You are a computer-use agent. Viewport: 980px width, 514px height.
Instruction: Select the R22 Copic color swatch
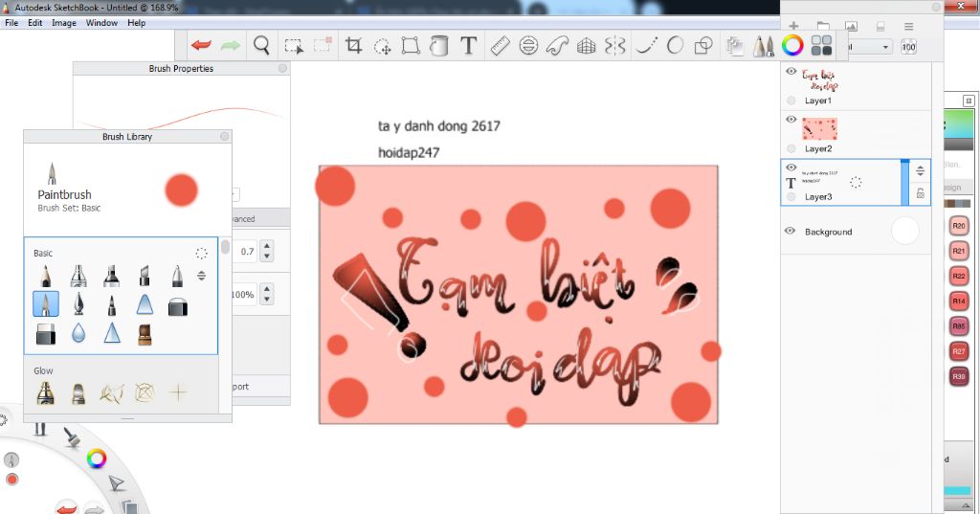point(959,276)
